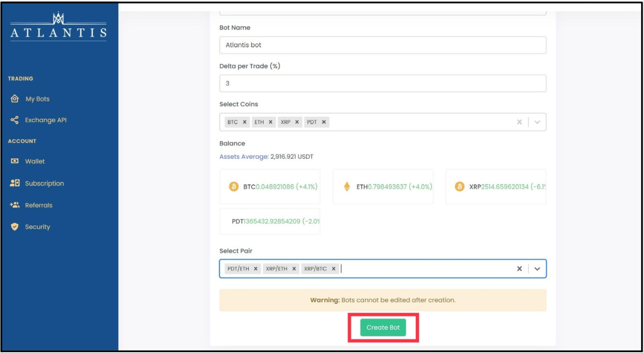Open the My Bots home icon

[x=14, y=99]
